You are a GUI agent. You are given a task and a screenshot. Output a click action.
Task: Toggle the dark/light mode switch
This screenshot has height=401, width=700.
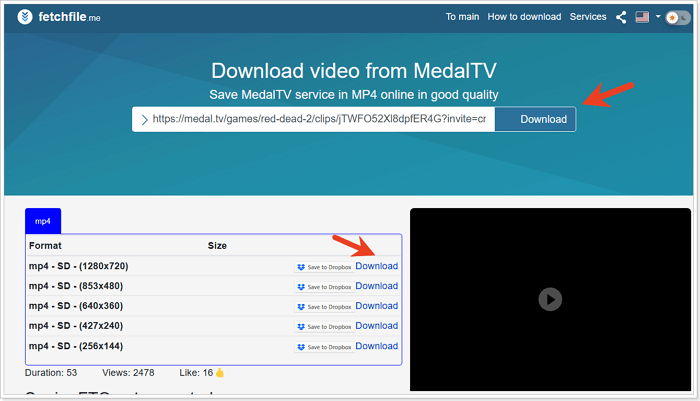click(678, 17)
